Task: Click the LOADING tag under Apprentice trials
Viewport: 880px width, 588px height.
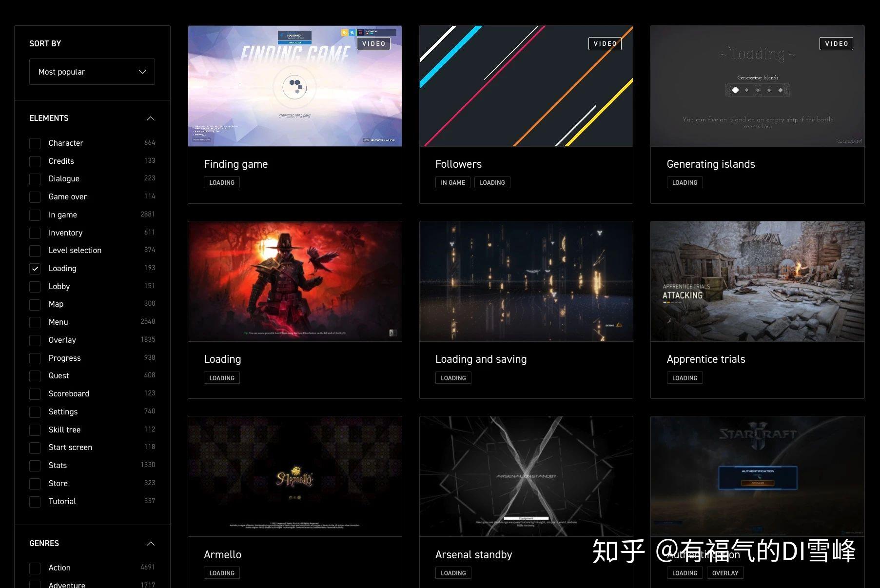Action: (684, 378)
